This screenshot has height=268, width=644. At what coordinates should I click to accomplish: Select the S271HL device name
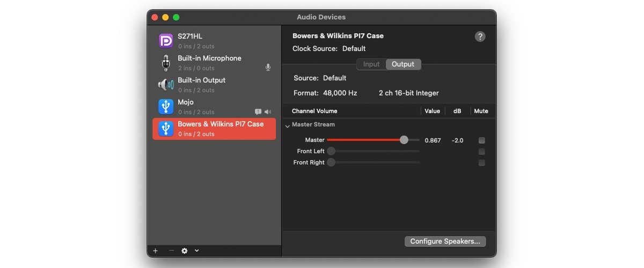(190, 36)
